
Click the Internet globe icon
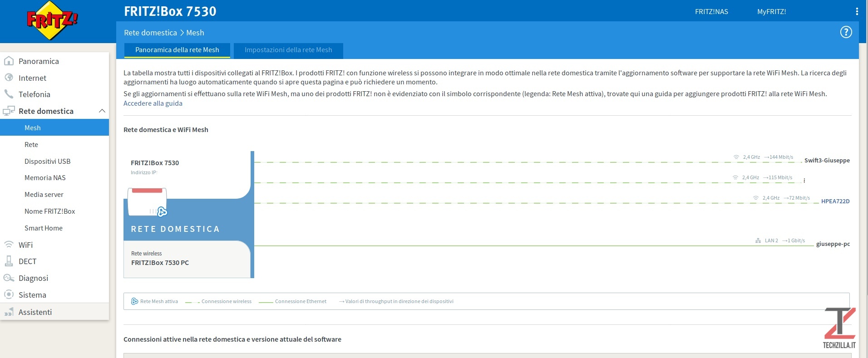click(x=9, y=78)
